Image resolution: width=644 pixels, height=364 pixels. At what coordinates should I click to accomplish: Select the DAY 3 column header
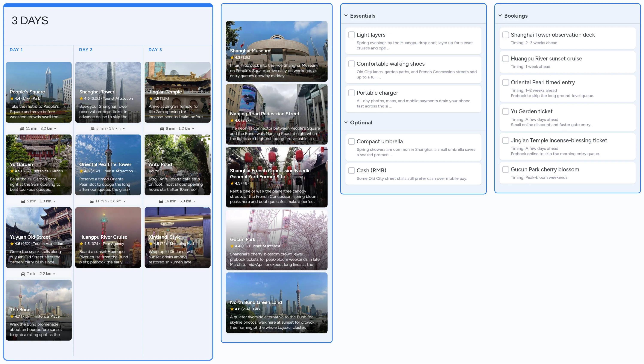pos(155,50)
